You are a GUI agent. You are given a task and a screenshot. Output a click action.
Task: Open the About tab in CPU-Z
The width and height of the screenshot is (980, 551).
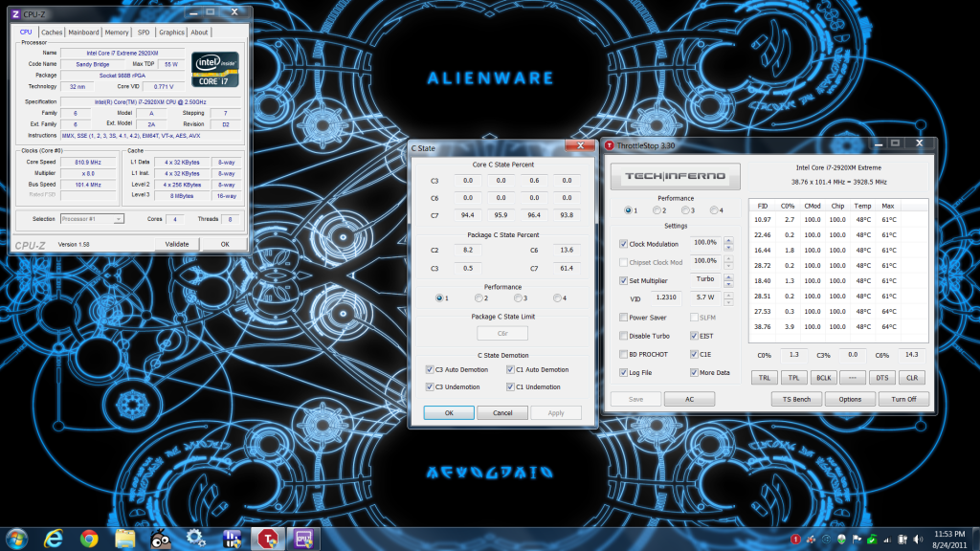pos(199,33)
